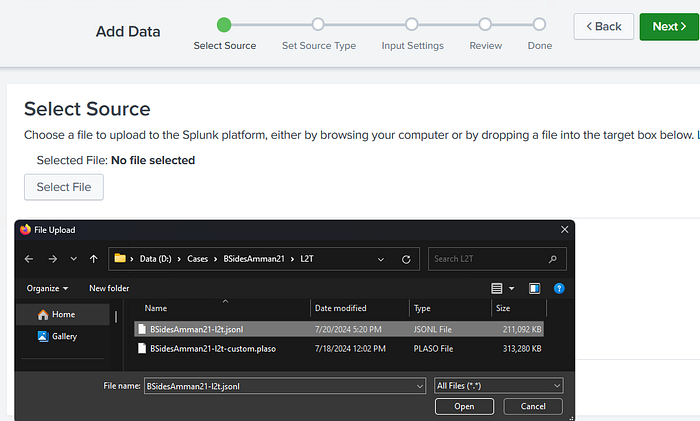
Task: Click the Select File button
Action: pyautogui.click(x=64, y=187)
